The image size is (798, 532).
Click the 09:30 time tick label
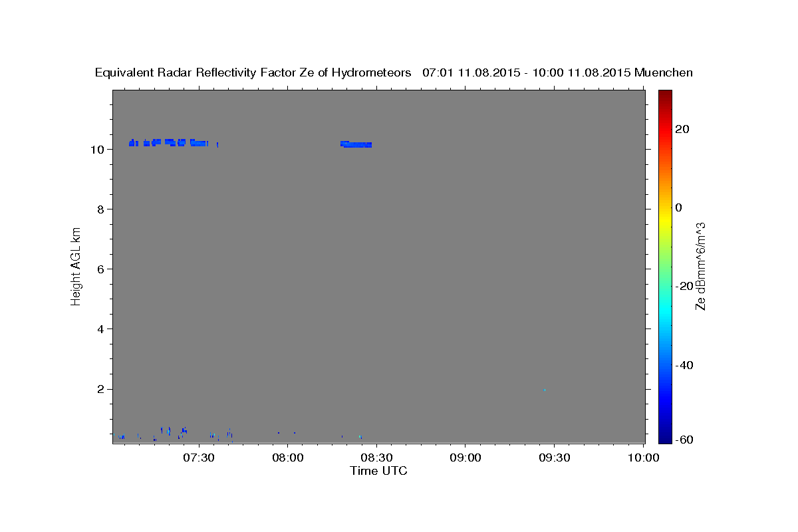click(x=554, y=458)
